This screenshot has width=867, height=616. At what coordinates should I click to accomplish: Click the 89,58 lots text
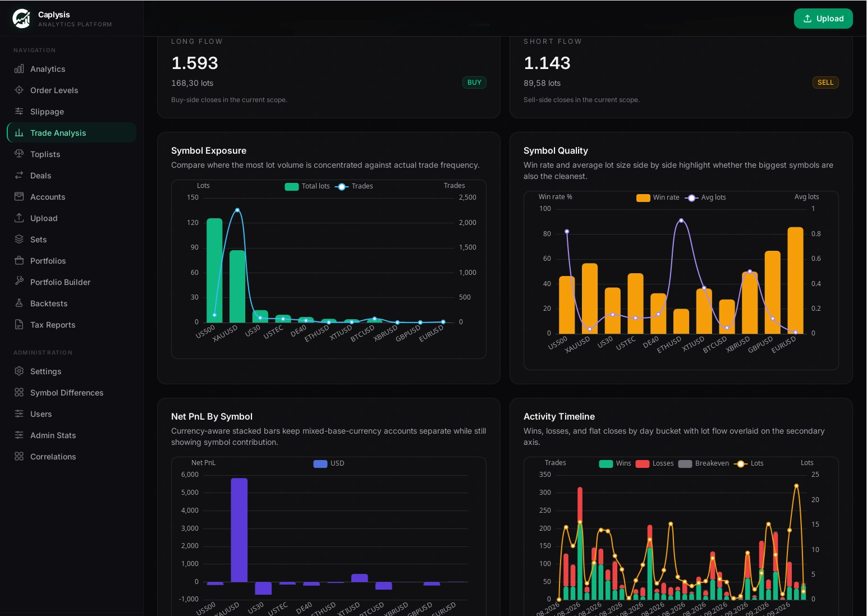point(542,83)
